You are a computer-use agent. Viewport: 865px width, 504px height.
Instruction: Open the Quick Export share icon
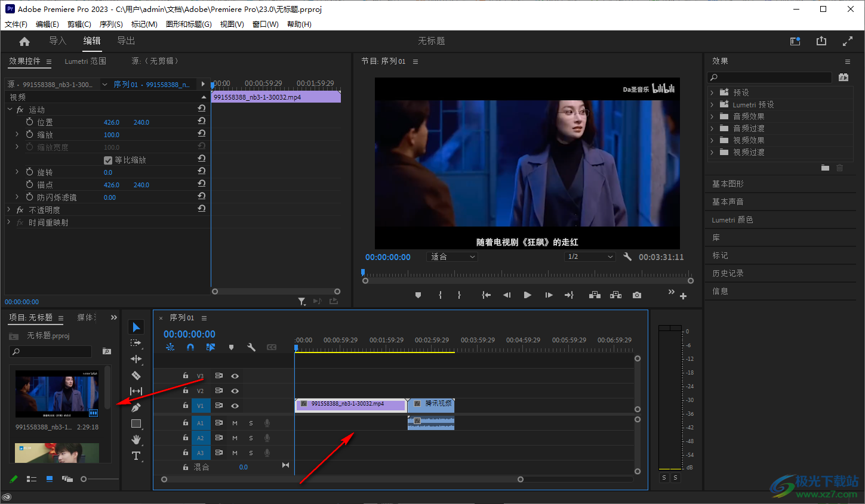pyautogui.click(x=821, y=41)
